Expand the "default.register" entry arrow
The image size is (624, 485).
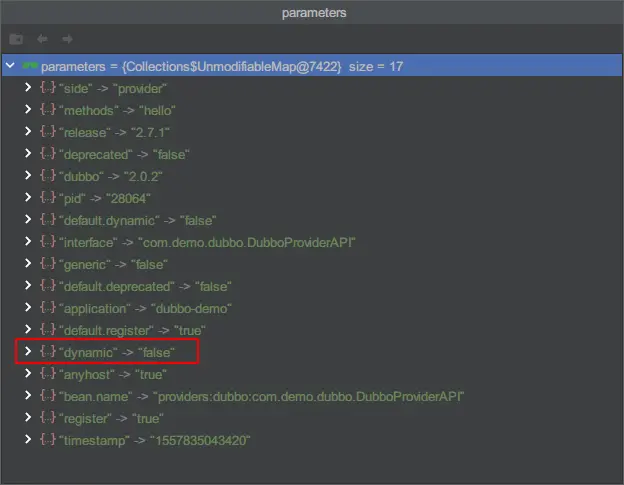click(x=28, y=329)
